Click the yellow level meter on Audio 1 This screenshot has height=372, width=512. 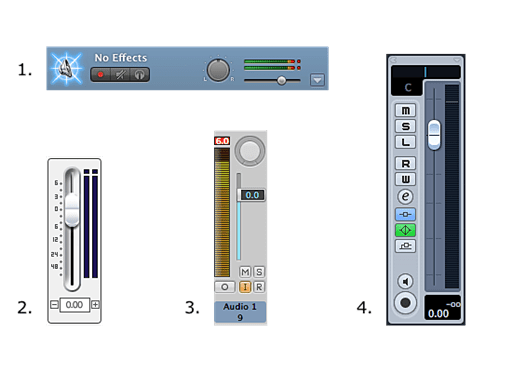222,213
